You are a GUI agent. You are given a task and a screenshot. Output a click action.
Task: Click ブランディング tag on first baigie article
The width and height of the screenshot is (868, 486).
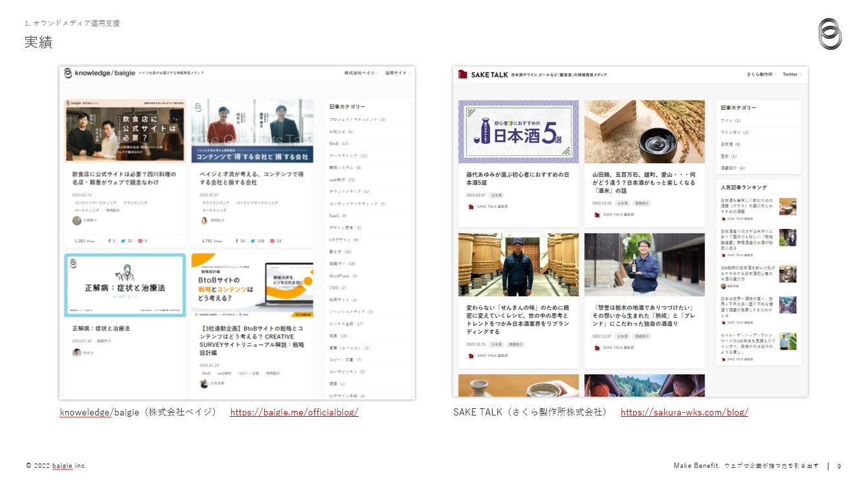135,203
